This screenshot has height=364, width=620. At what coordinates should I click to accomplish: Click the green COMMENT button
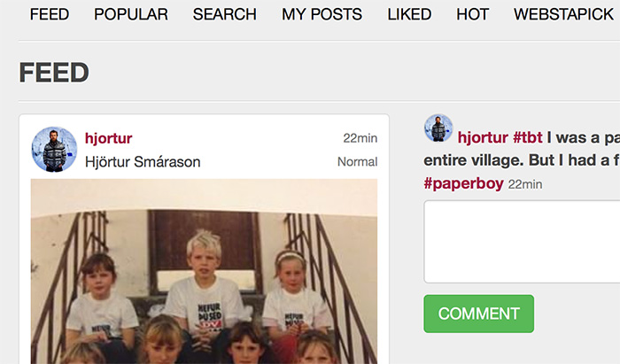point(479,314)
